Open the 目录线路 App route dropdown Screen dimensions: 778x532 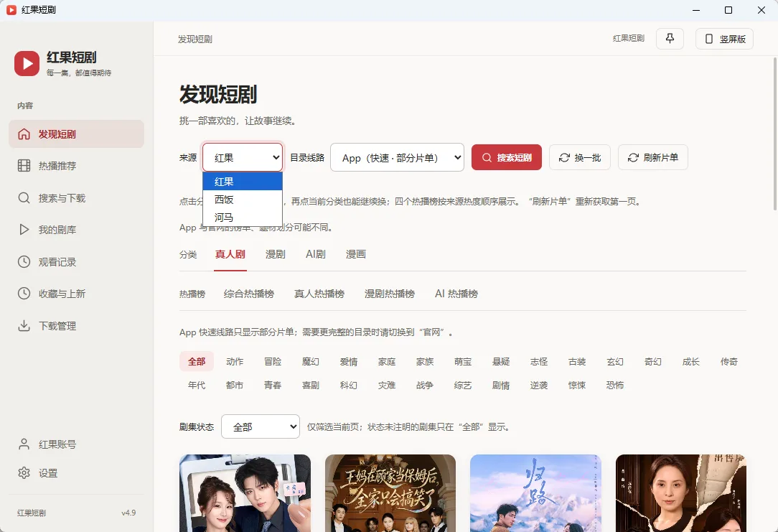click(397, 157)
